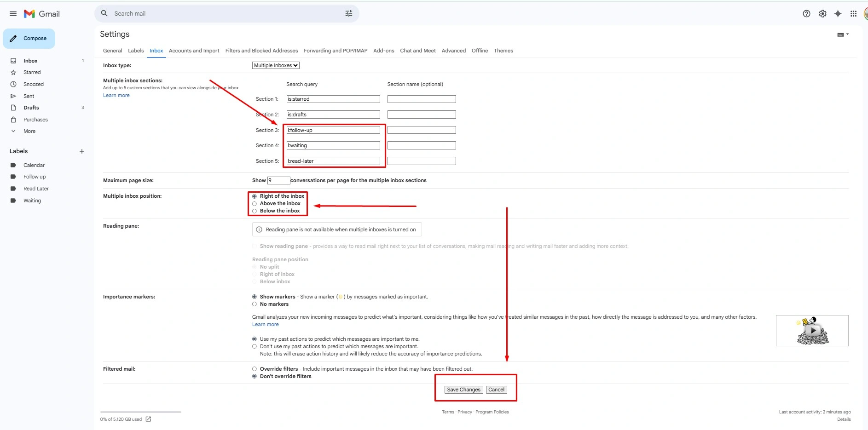Switch to the Advanced tab
Viewport: 868px width, 430px height.
click(x=454, y=51)
